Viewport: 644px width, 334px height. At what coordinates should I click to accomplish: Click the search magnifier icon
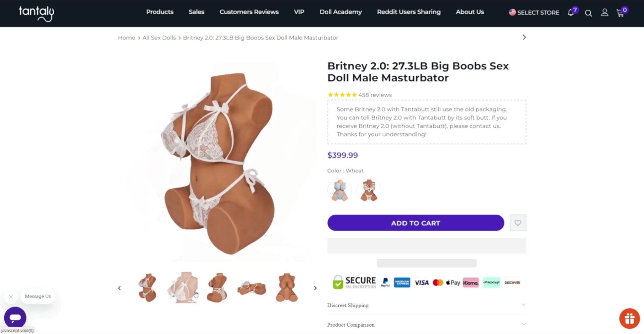pos(588,13)
